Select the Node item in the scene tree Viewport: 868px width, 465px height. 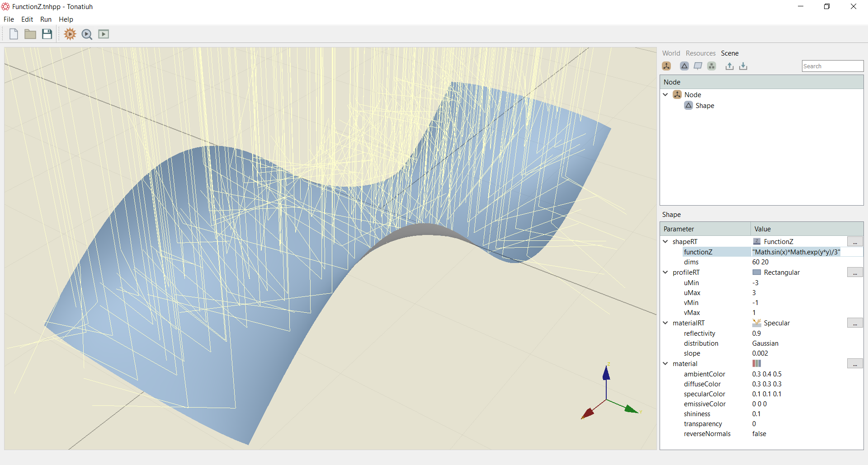coord(693,95)
